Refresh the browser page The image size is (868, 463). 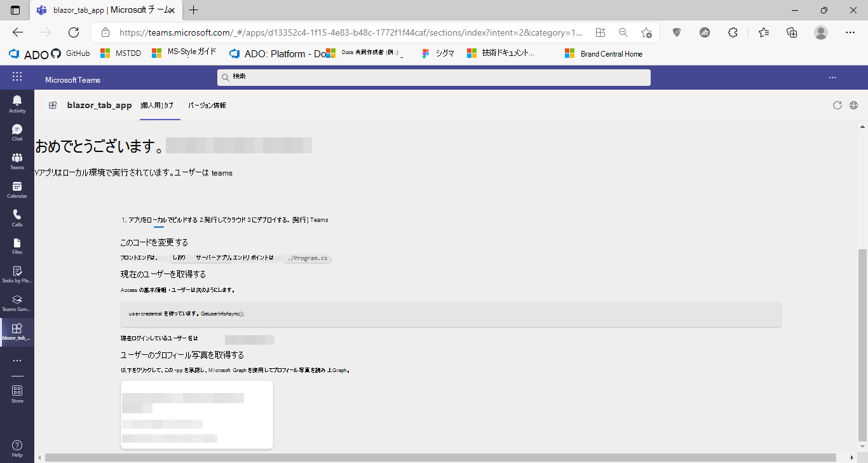point(74,32)
